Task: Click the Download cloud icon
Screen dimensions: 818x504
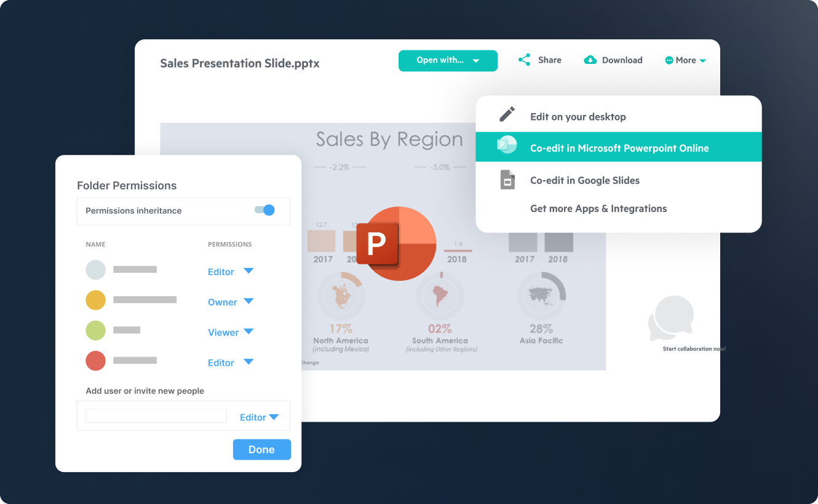Action: [590, 60]
